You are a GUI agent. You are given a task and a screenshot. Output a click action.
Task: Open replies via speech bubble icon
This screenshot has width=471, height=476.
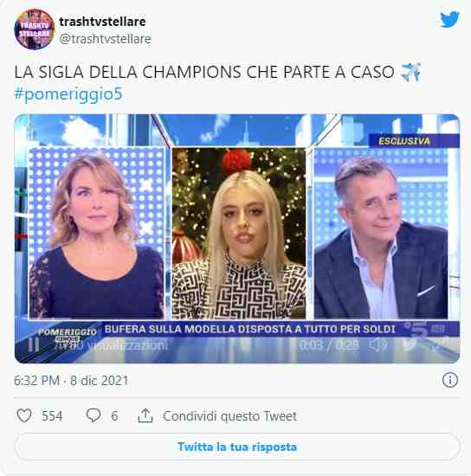tap(94, 415)
